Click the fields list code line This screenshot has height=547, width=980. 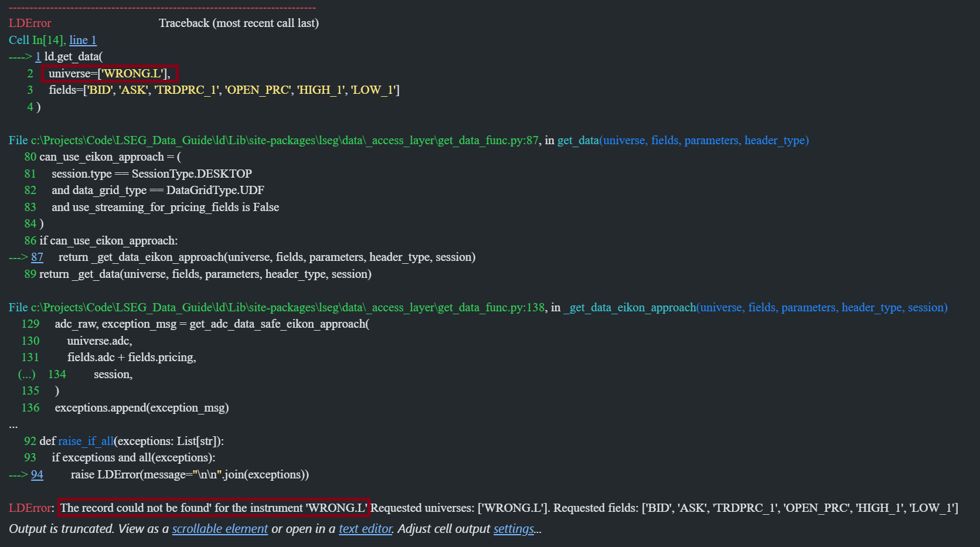tap(224, 90)
